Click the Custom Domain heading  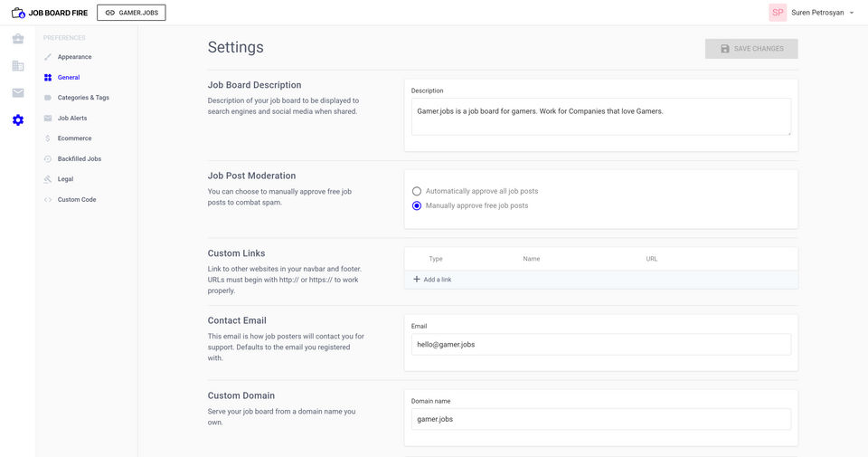click(x=241, y=395)
